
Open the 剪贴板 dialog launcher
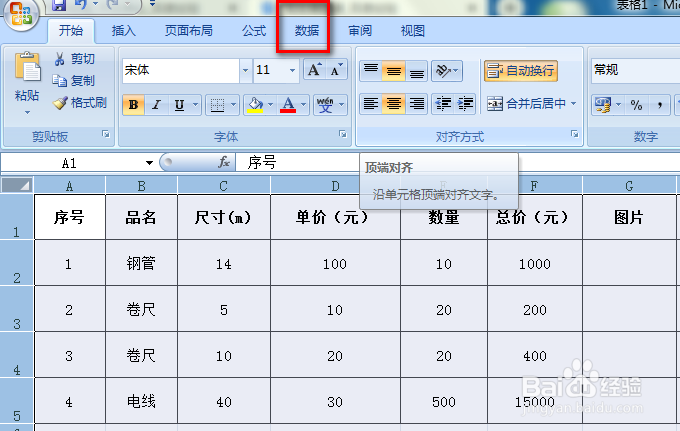coord(106,135)
